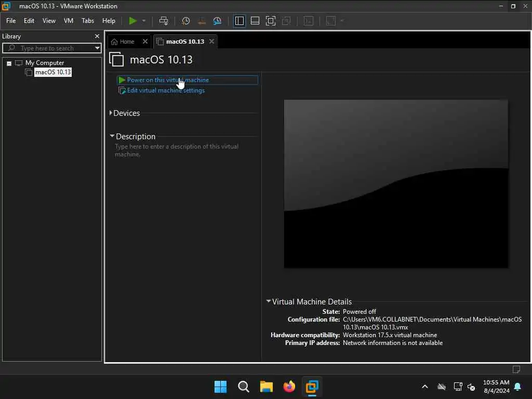
Task: Toggle the library sidebar view icon
Action: coord(239,21)
